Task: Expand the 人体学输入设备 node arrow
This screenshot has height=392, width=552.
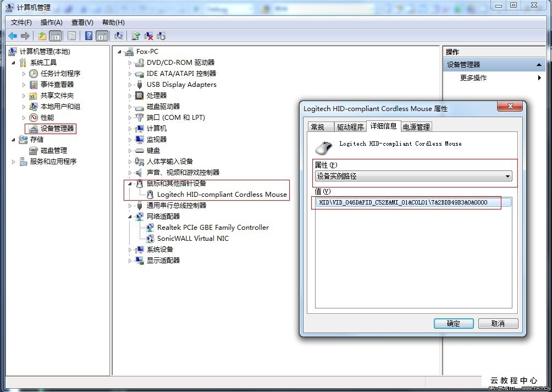Action: coord(130,162)
